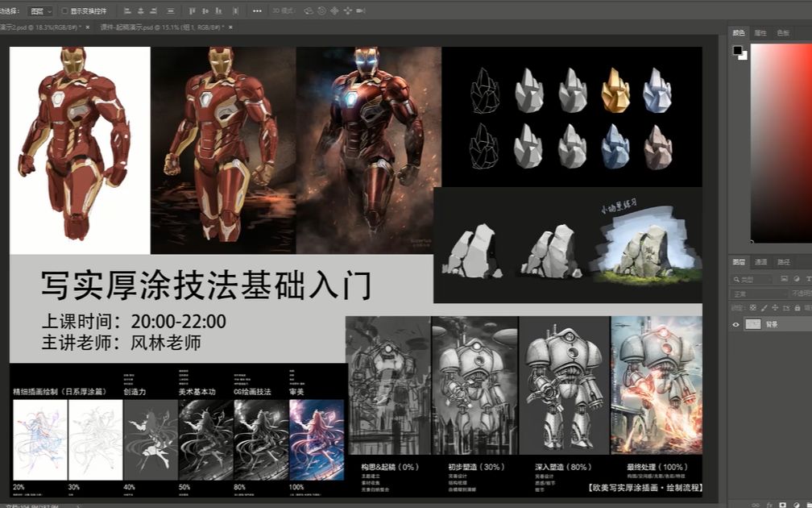Click the 3D scale mode icon
812x508 pixels.
click(360, 10)
